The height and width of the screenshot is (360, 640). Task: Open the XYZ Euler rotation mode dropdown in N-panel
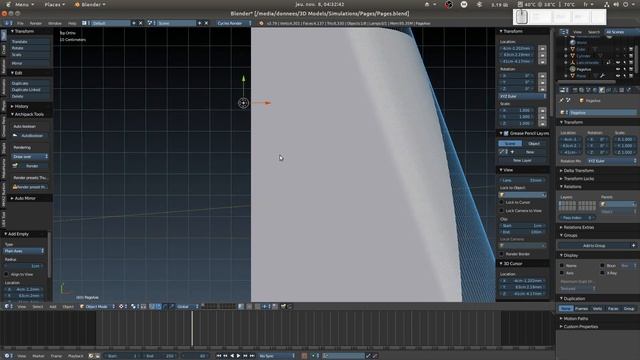pyautogui.click(x=522, y=96)
